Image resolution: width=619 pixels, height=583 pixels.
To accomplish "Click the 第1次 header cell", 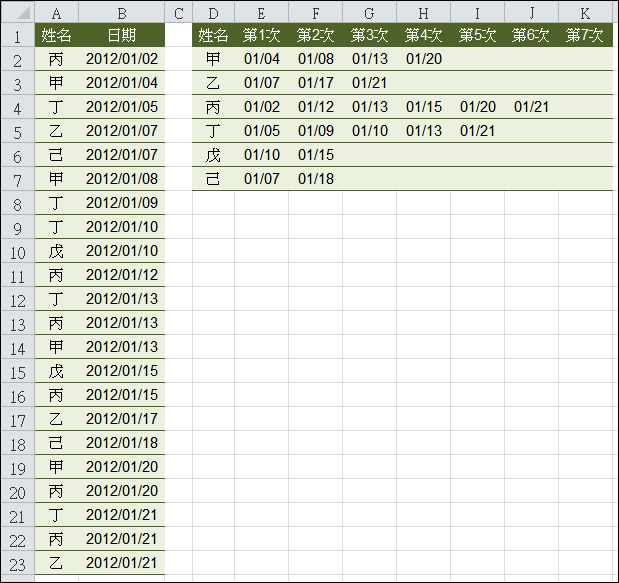I will coord(261,35).
